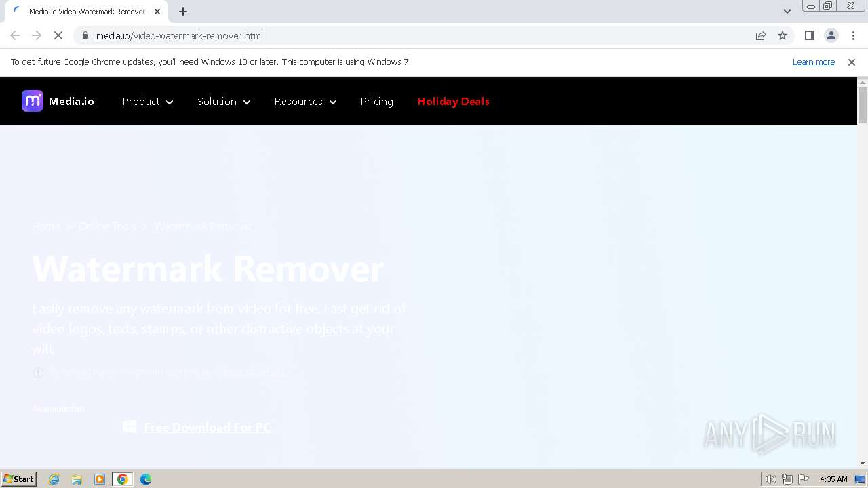
Task: Bookmark this tab with star icon
Action: (x=783, y=35)
